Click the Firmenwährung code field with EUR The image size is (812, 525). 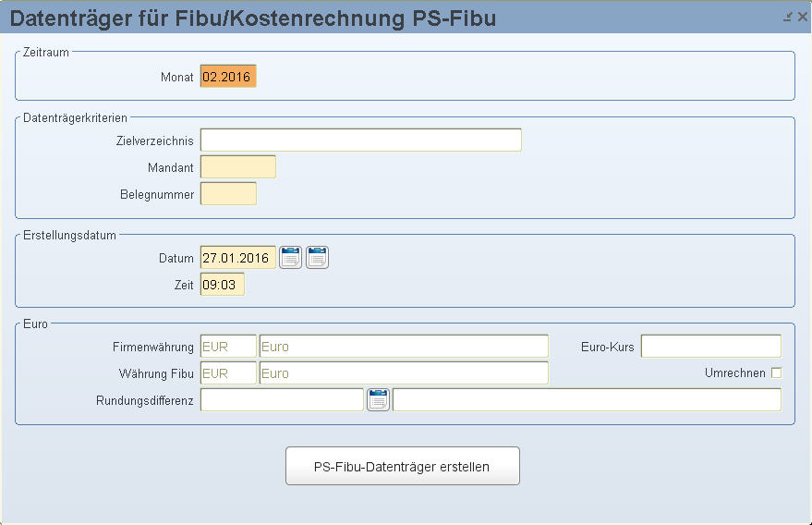pos(228,347)
